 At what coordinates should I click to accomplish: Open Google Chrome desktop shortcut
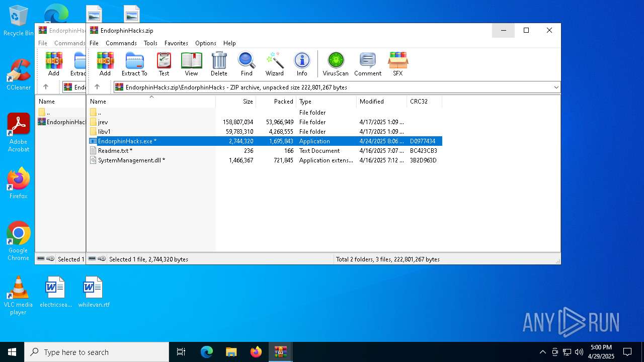18,241
